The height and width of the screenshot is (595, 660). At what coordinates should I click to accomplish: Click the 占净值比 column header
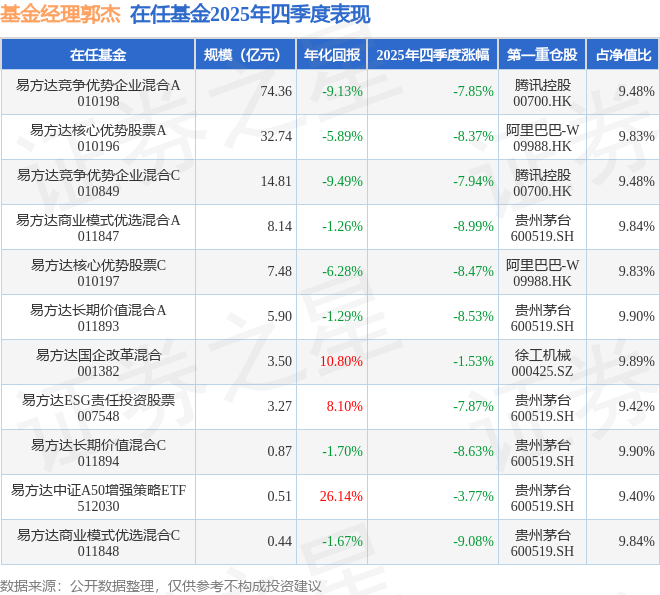click(x=623, y=55)
